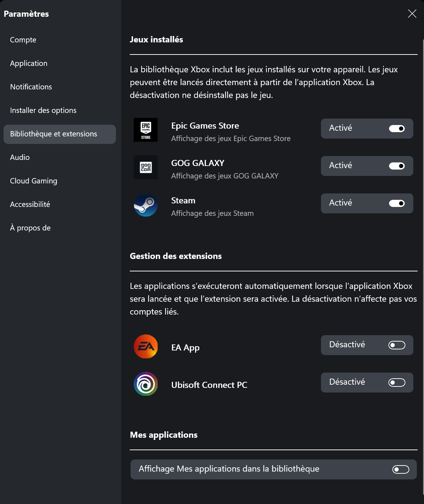Toggle Affichage Mes applications dans la bibliothèque

[400, 469]
